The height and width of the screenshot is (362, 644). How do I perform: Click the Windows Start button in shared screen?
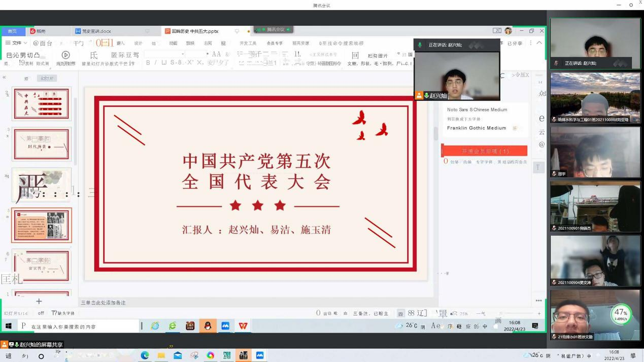tap(8, 326)
